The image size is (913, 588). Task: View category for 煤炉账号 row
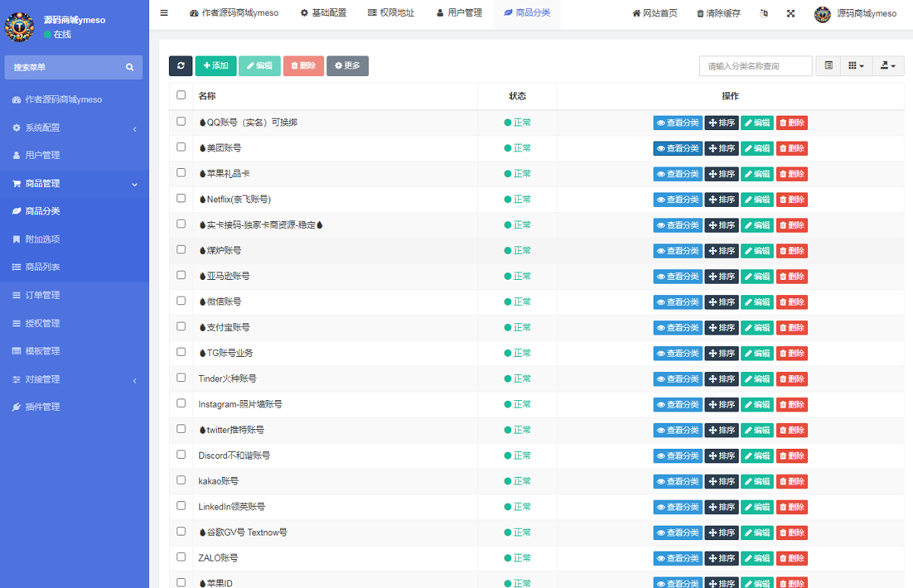[678, 251]
